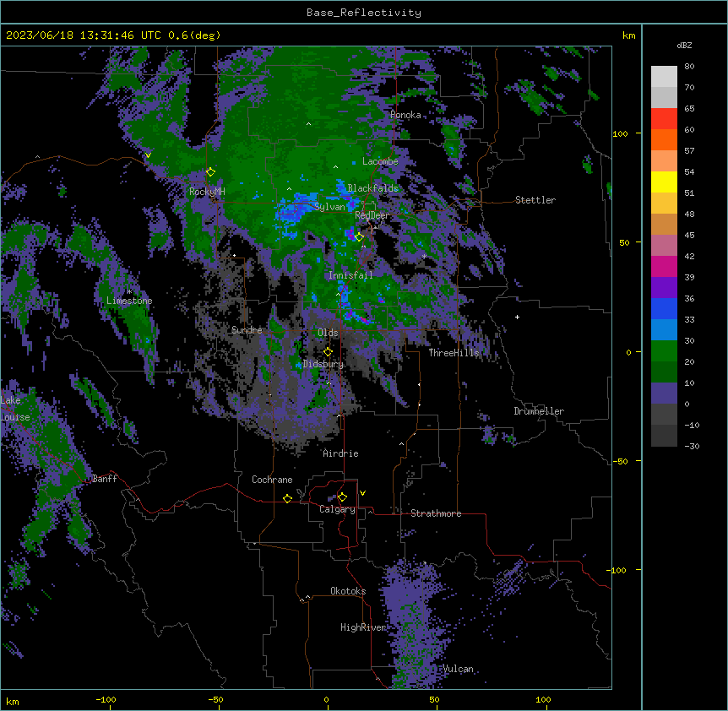This screenshot has height=711, width=728.
Task: Click the yellow diamond marker below Cochrane
Action: (287, 498)
